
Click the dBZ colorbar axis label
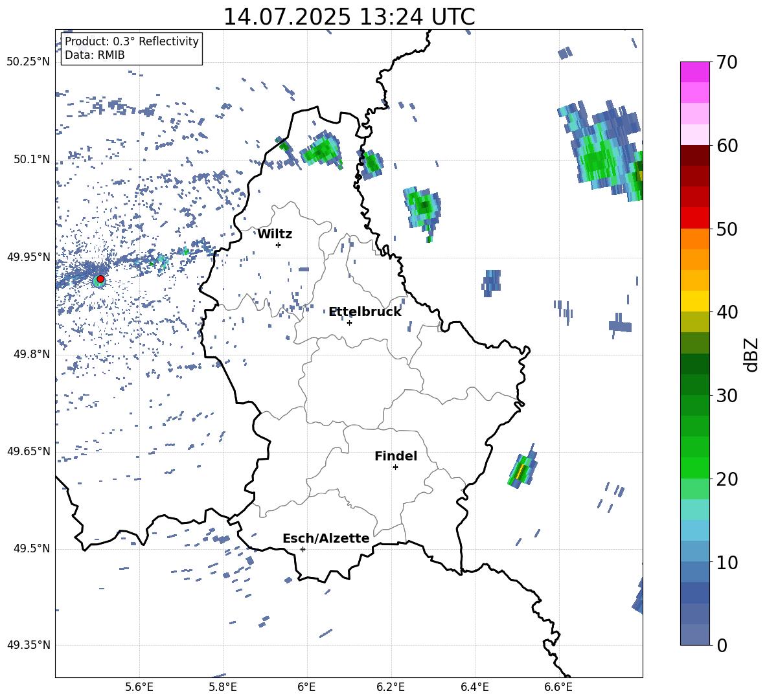751,354
